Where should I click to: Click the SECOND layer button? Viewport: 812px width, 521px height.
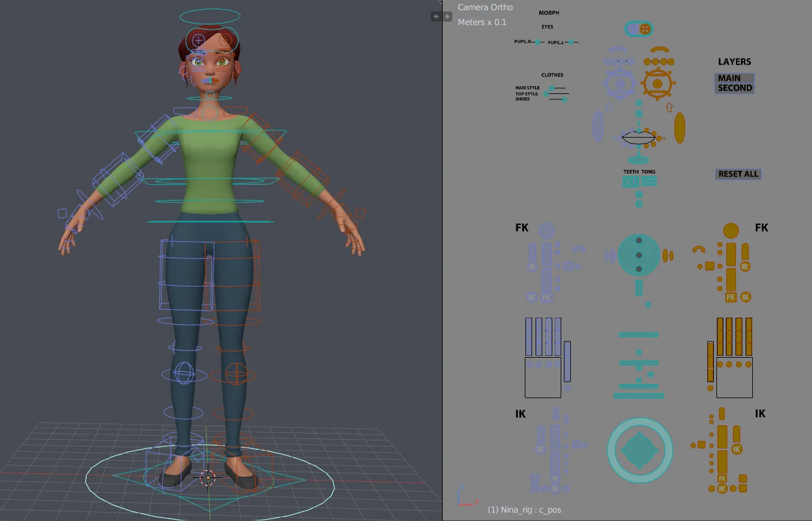click(x=735, y=88)
